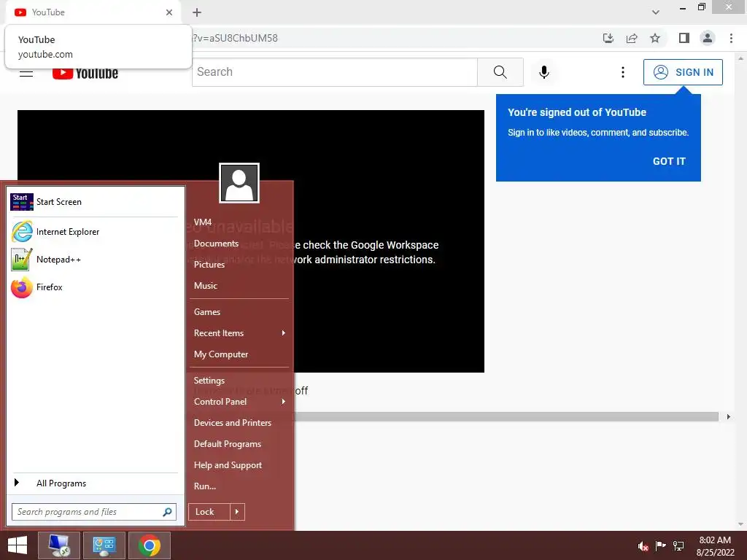Open Control Panel taskbar icon
Screen dimensions: 747x560
(x=104, y=545)
